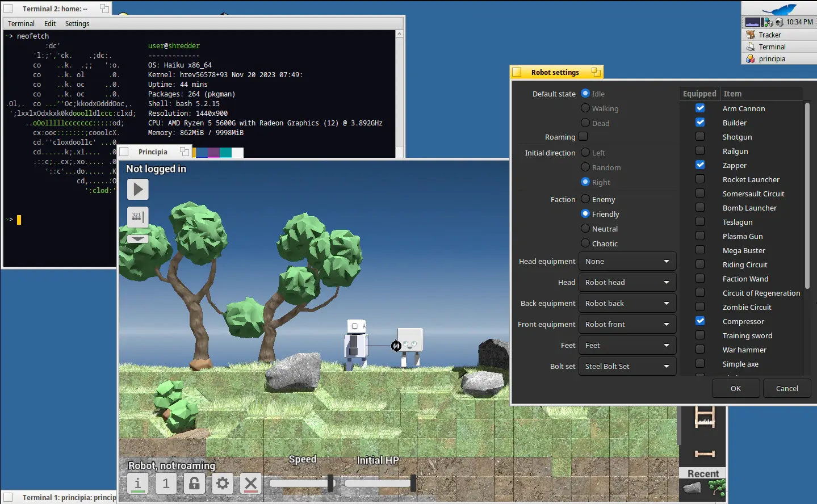The width and height of the screenshot is (817, 504).
Task: Click the red X delete icon
Action: coord(251,484)
